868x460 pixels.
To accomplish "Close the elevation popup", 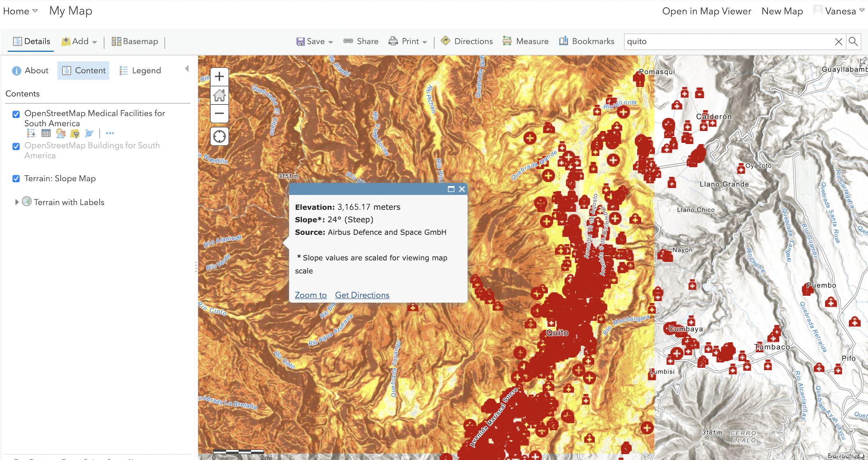I will click(x=462, y=189).
